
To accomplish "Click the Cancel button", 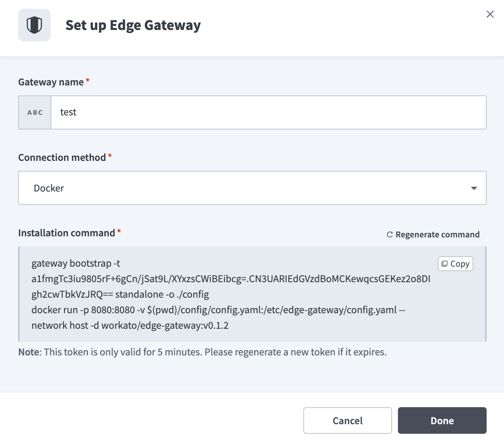I will 347,420.
